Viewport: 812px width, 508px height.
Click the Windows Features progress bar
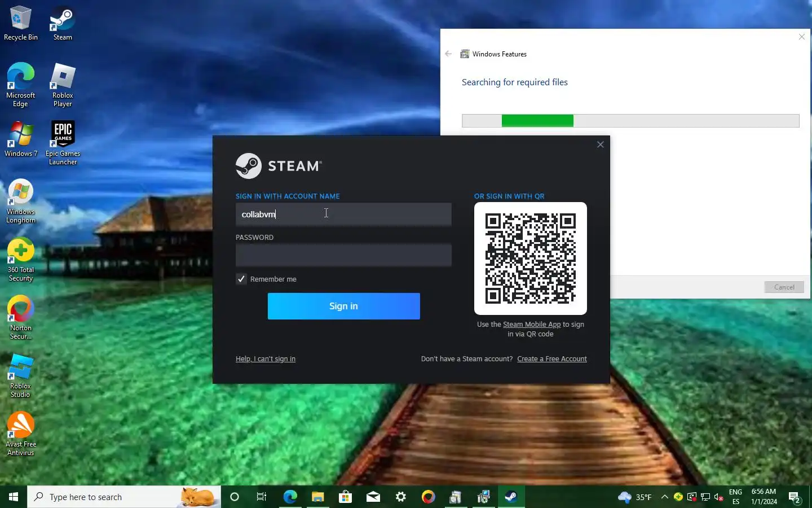tap(630, 121)
